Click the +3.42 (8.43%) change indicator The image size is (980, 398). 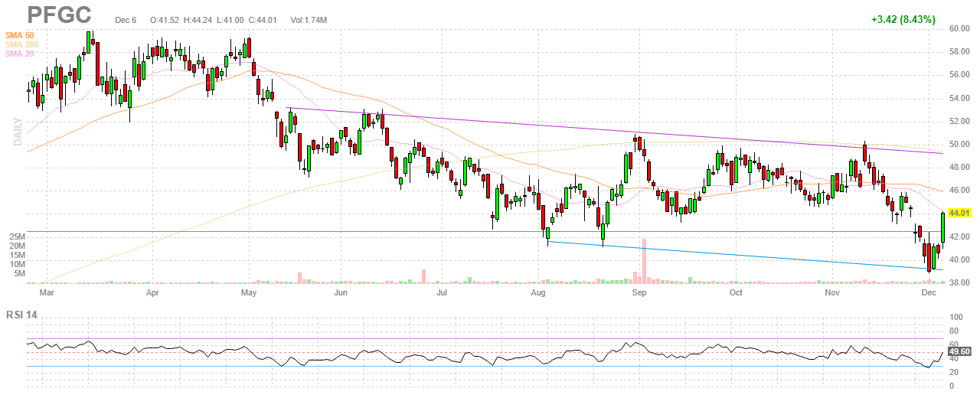(x=903, y=19)
